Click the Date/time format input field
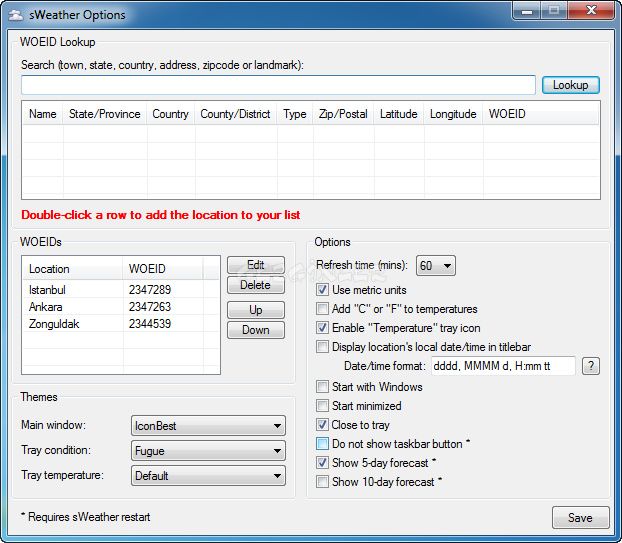622x543 pixels. (x=503, y=366)
